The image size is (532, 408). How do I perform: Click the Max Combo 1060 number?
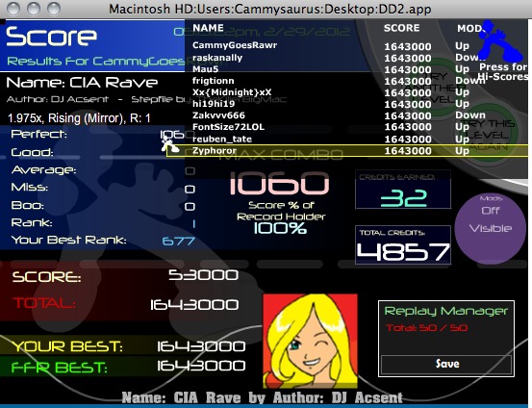point(279,183)
